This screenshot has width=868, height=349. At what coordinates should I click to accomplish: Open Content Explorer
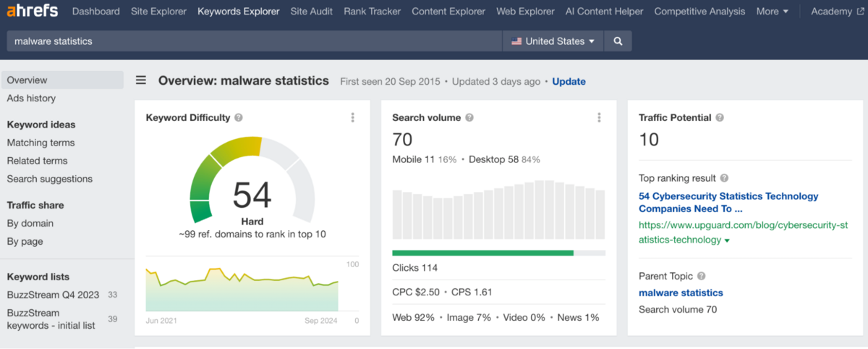pyautogui.click(x=448, y=12)
